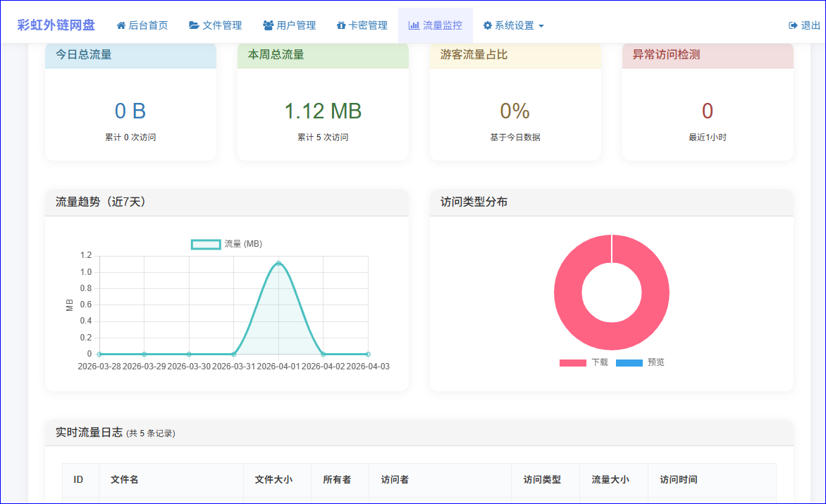Click the home icon beside 后台首页
This screenshot has width=826, height=504.
[x=121, y=25]
